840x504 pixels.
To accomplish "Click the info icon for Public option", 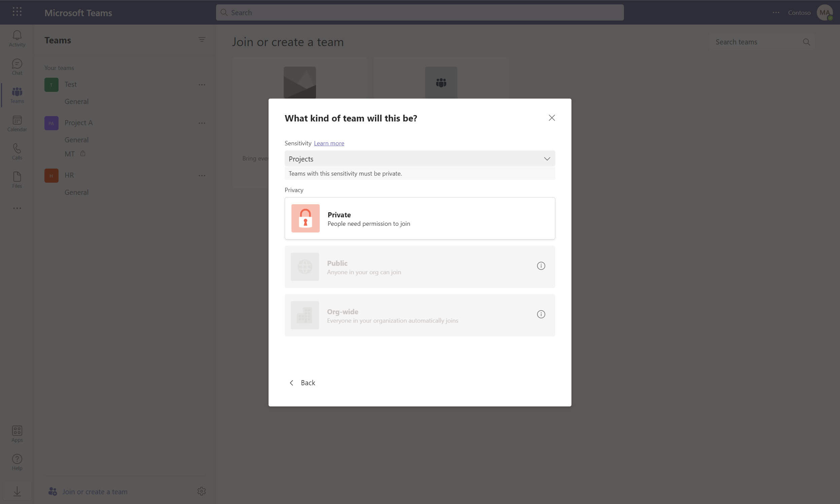I will tap(541, 266).
